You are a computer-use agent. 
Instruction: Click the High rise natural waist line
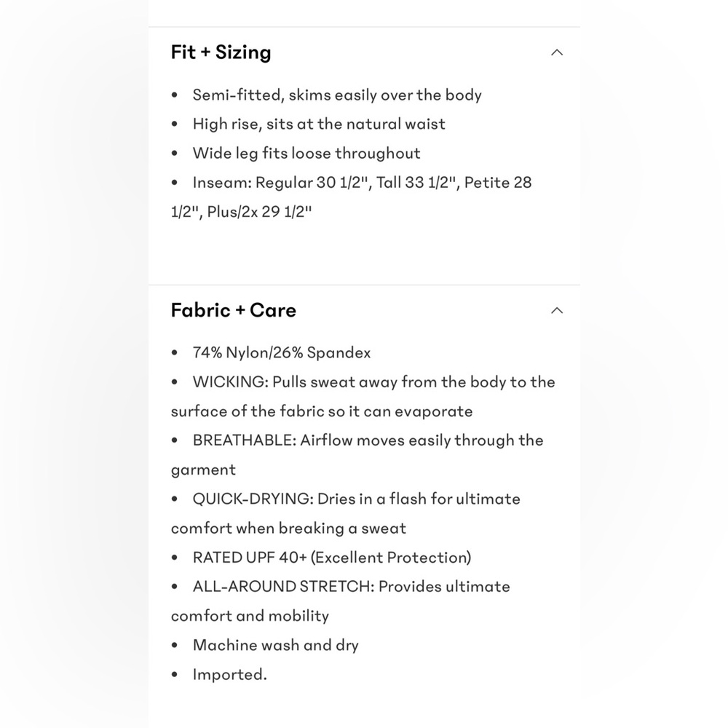(319, 124)
